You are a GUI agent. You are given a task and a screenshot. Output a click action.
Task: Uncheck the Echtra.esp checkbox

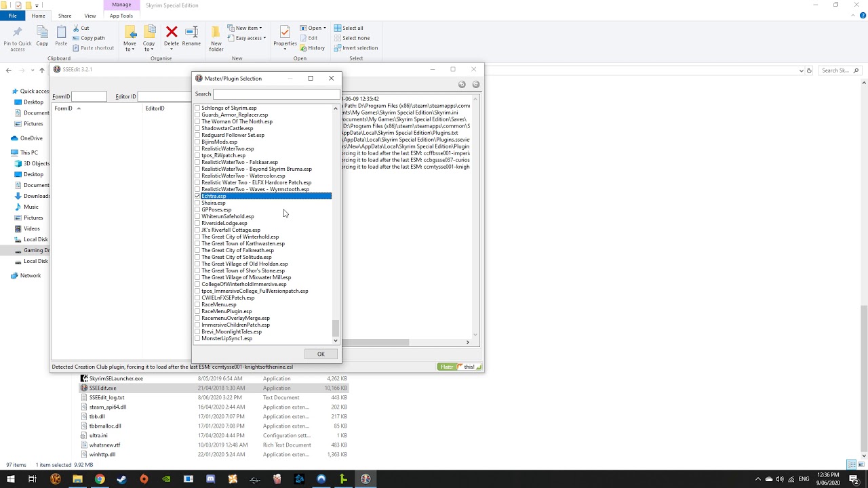(x=198, y=196)
